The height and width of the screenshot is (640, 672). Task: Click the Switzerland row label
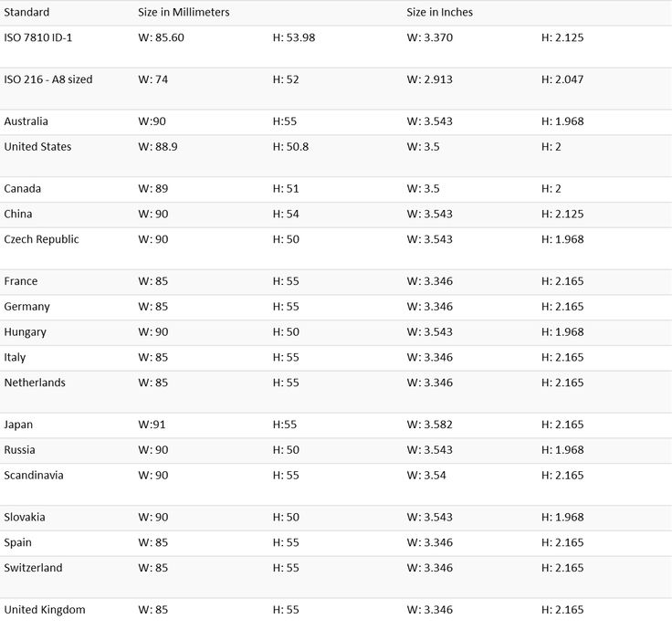[33, 568]
